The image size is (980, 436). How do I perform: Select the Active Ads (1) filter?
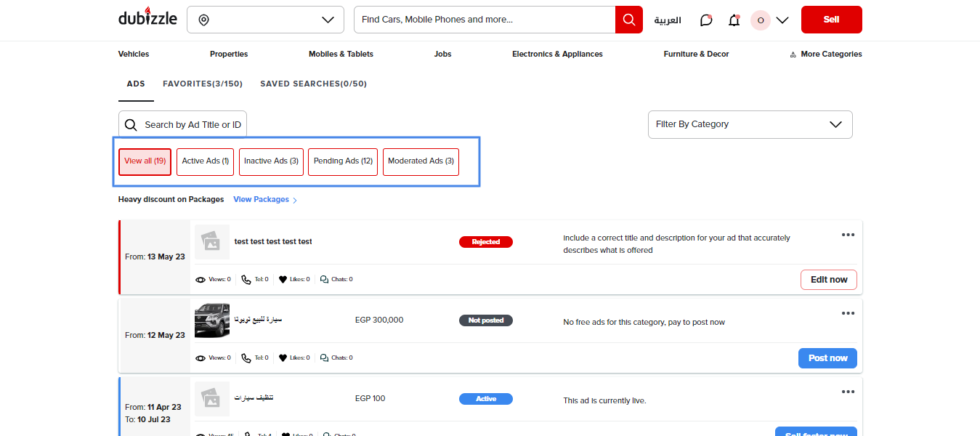205,161
